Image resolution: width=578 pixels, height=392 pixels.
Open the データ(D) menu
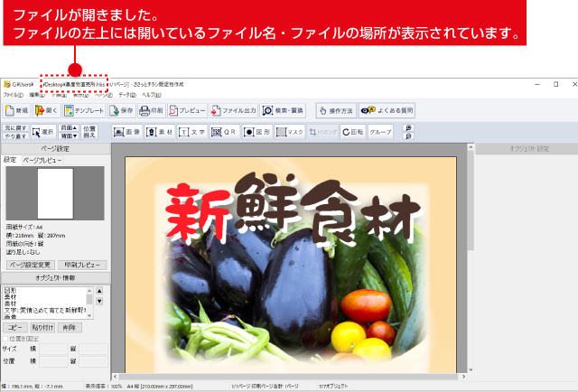(x=127, y=95)
